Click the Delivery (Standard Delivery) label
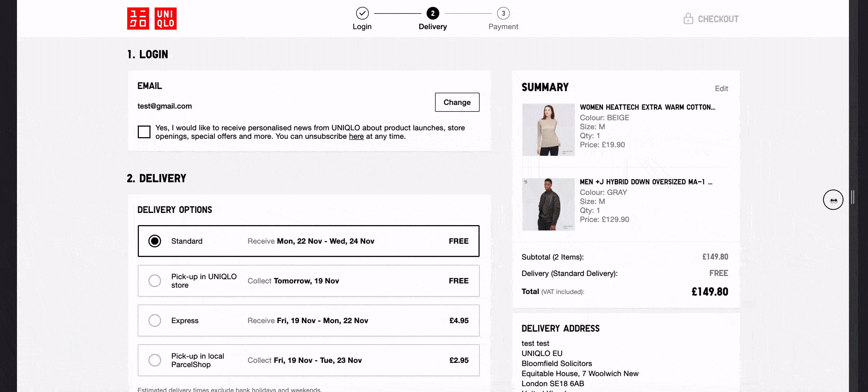This screenshot has height=392, width=868. pyautogui.click(x=570, y=273)
